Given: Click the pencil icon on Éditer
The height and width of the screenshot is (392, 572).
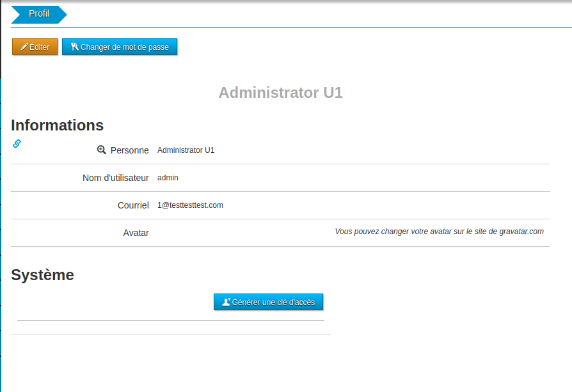Looking at the screenshot, I should point(24,47).
